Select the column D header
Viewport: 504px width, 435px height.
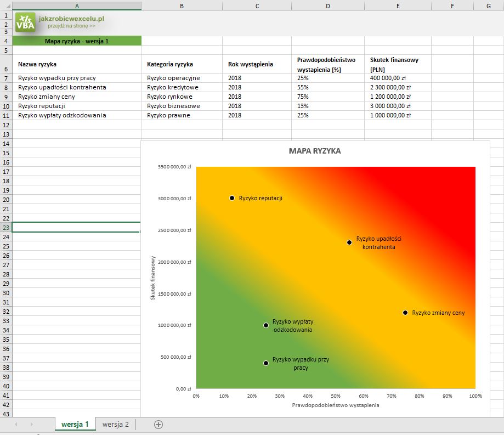pyautogui.click(x=327, y=5)
